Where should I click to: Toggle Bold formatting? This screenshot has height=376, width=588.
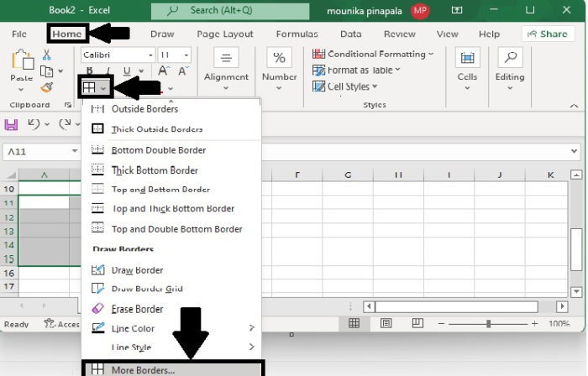89,70
